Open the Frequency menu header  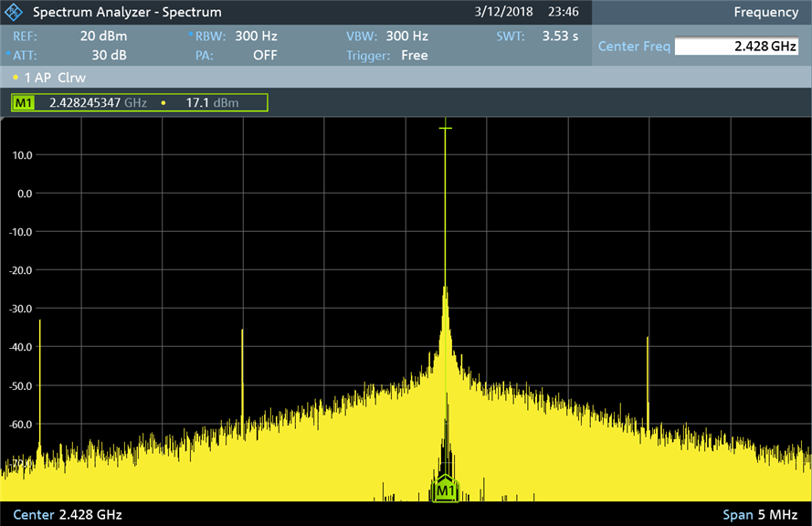coord(765,13)
